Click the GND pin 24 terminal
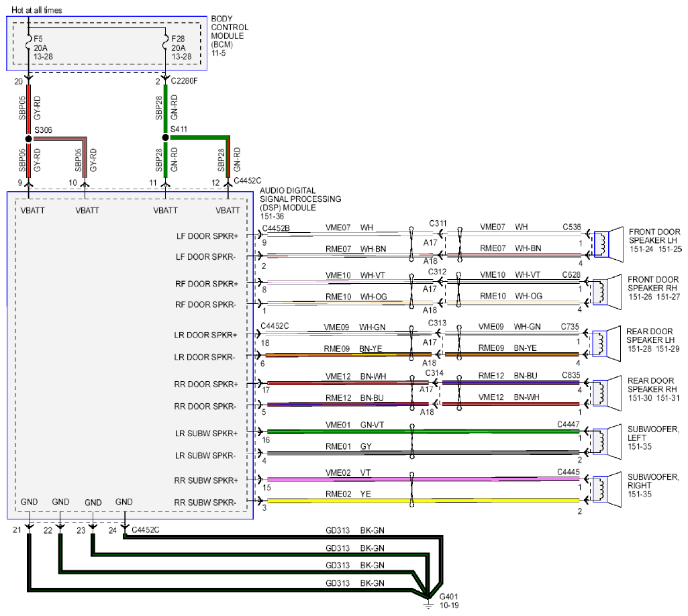Screen dimensions: 688x616 [125, 526]
